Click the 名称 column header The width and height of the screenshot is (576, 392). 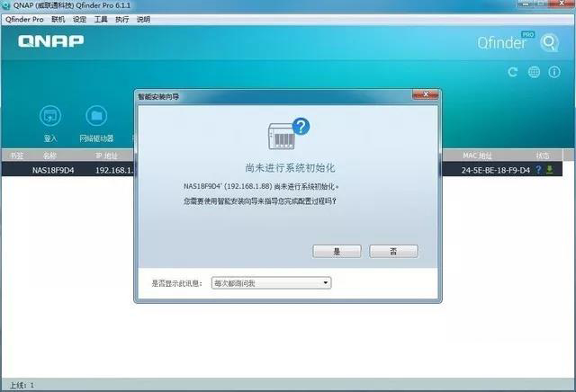coord(49,156)
